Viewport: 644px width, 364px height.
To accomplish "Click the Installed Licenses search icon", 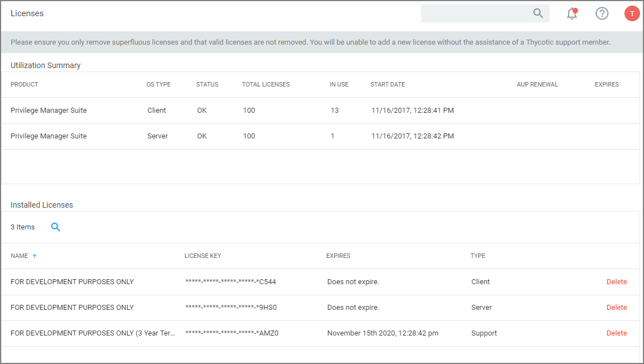I will pos(55,227).
